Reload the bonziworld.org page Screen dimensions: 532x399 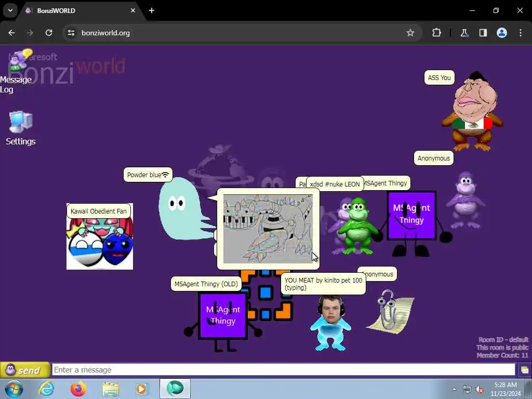49,33
